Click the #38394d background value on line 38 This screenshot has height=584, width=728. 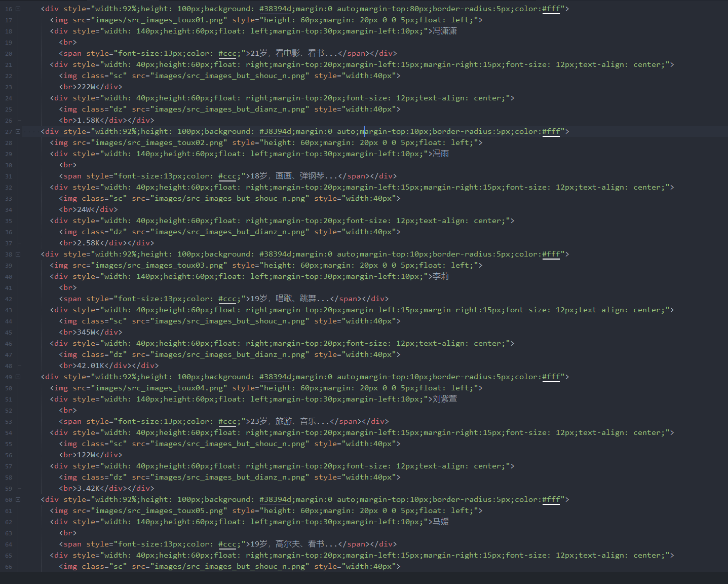coord(275,254)
